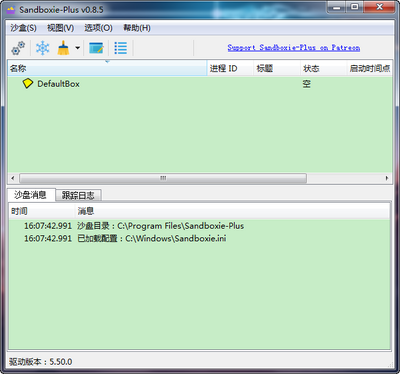This screenshot has height=374, width=400.
Task: Click horizontal scrollbar left arrow
Action: click(13, 178)
